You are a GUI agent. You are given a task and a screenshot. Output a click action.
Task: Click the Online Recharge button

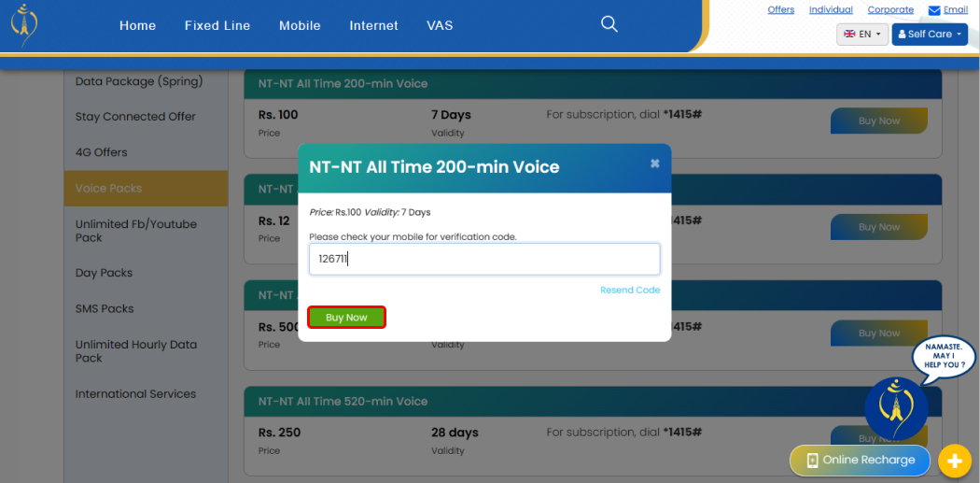point(861,461)
